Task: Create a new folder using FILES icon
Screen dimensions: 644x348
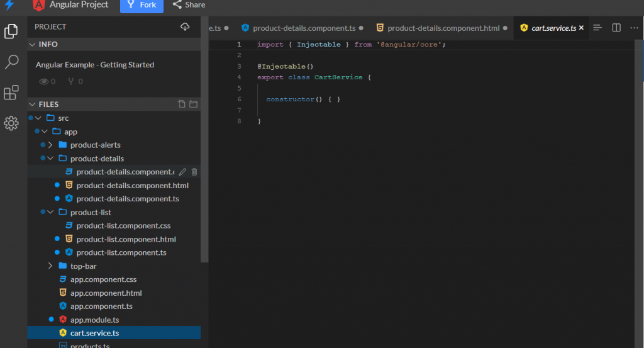Action: click(x=194, y=104)
